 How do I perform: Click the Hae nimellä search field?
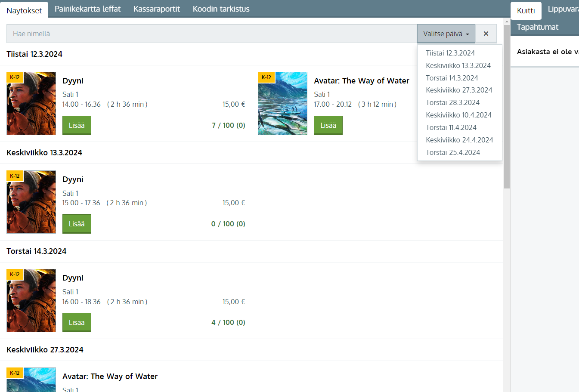tap(211, 34)
